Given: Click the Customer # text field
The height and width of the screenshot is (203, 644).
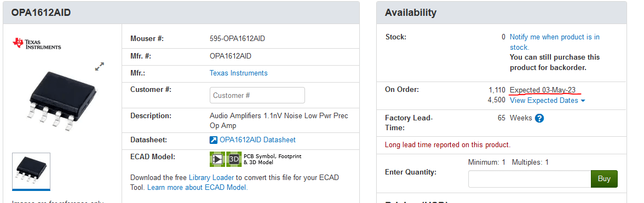Looking at the screenshot, I should point(257,95).
